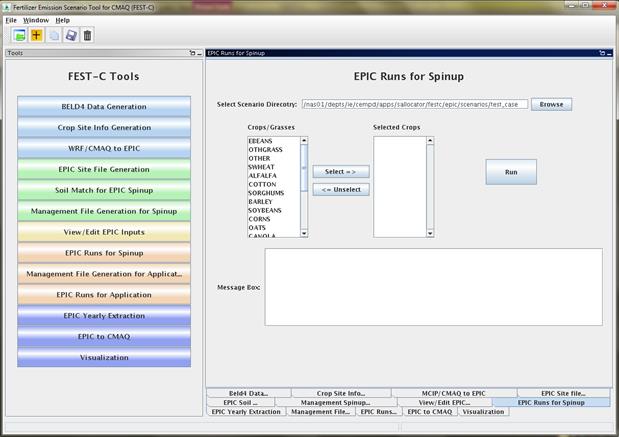Screen dimensions: 619x437
Task: Click the copy scenario toolbar icon
Action: point(54,35)
